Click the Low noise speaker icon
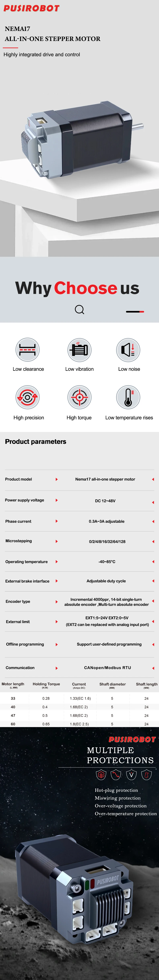 tap(128, 350)
